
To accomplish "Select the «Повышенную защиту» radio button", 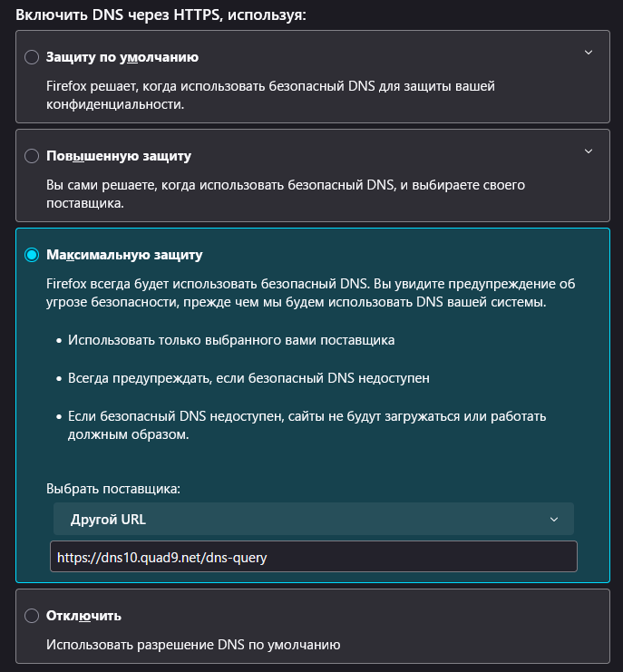I will click(32, 156).
